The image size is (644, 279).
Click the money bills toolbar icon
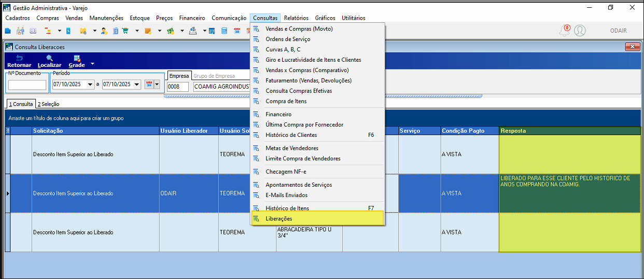170,31
